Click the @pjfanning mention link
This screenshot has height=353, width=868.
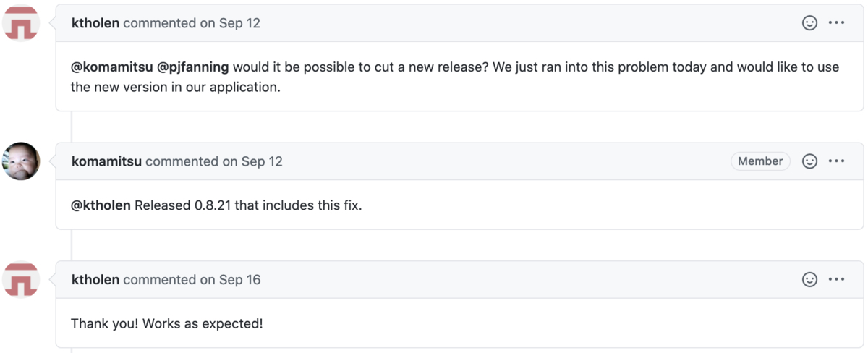192,67
